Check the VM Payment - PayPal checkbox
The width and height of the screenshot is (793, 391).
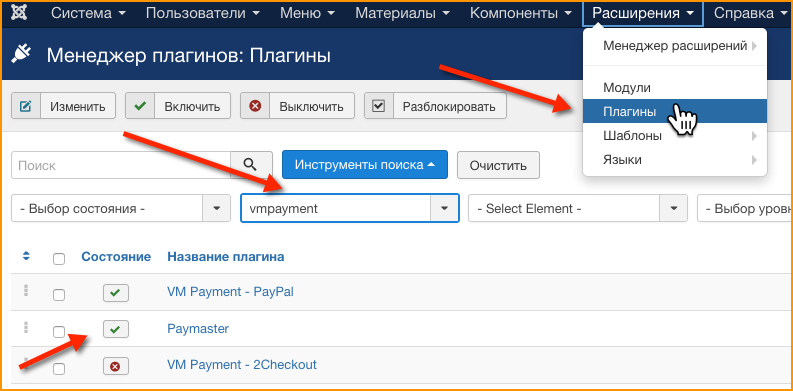[59, 295]
